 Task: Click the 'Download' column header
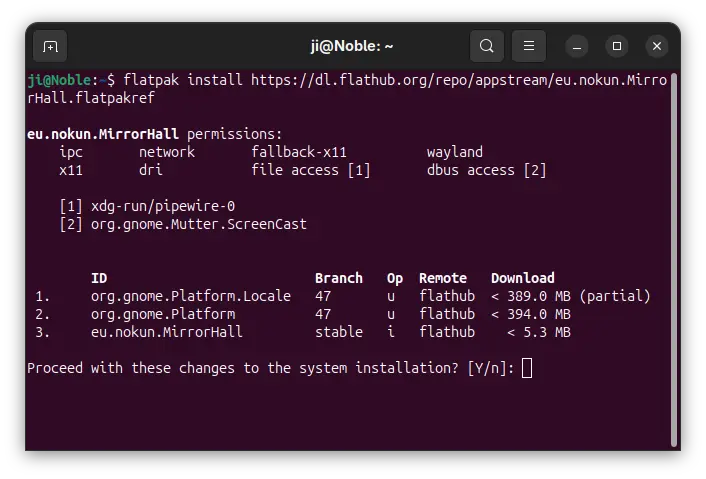(523, 278)
